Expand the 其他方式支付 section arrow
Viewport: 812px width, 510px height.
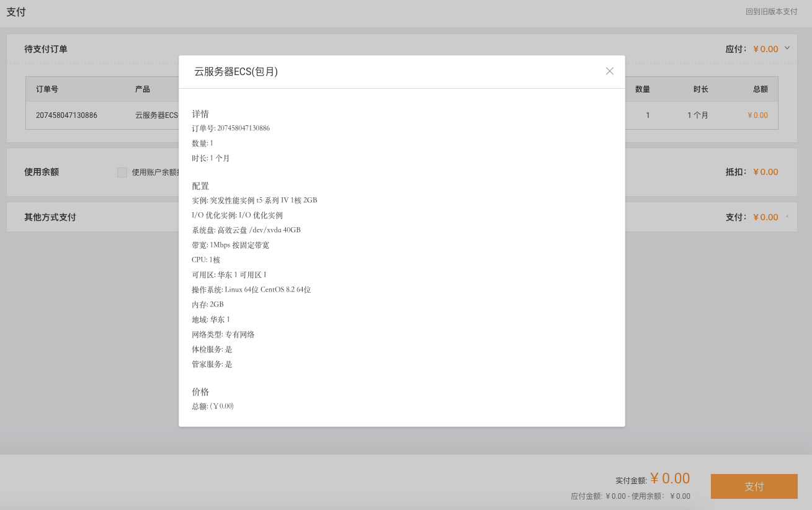click(787, 217)
